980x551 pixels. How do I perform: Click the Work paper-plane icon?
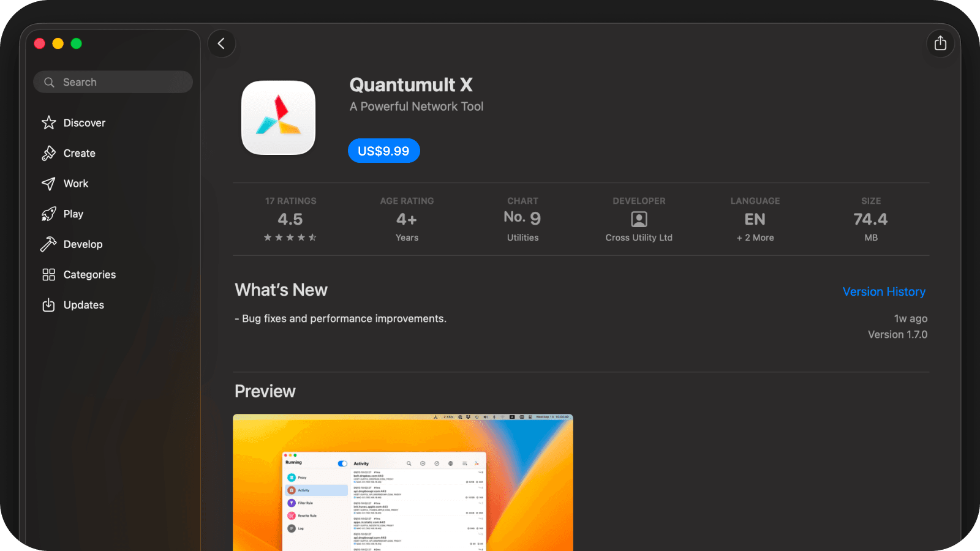(x=49, y=184)
